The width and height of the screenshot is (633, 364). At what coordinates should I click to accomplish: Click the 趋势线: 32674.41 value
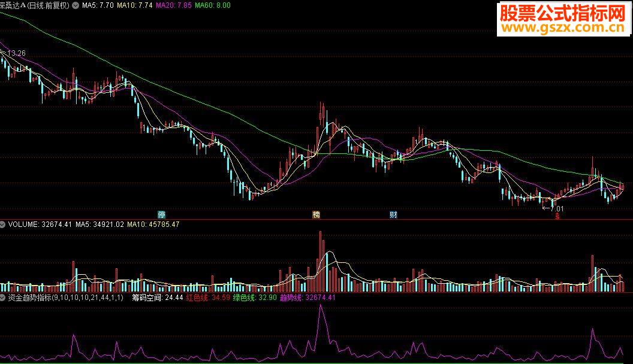point(308,298)
